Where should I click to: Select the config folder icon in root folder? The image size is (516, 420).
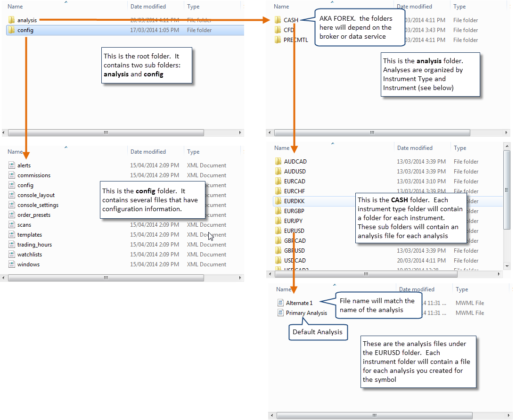12,30
